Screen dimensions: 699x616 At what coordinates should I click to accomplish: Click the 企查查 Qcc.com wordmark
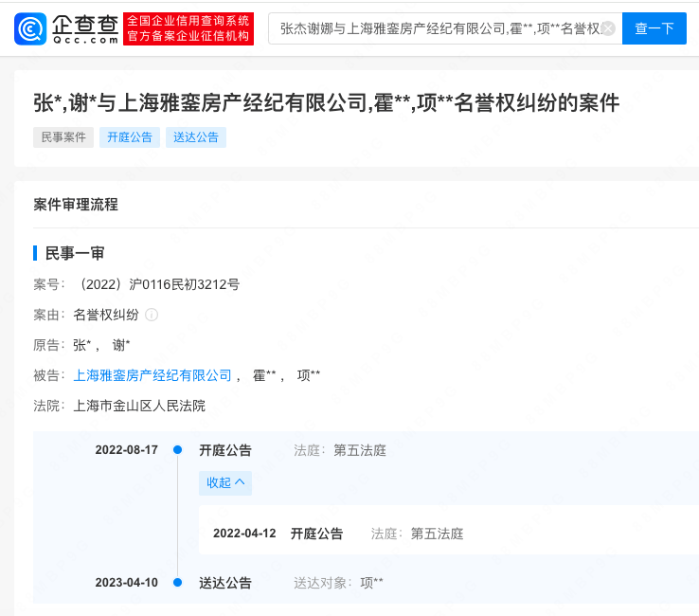tap(85, 29)
